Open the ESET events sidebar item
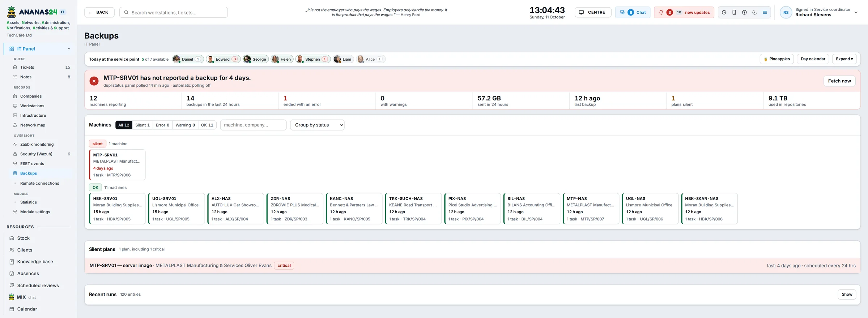The width and height of the screenshot is (868, 318). click(42, 164)
